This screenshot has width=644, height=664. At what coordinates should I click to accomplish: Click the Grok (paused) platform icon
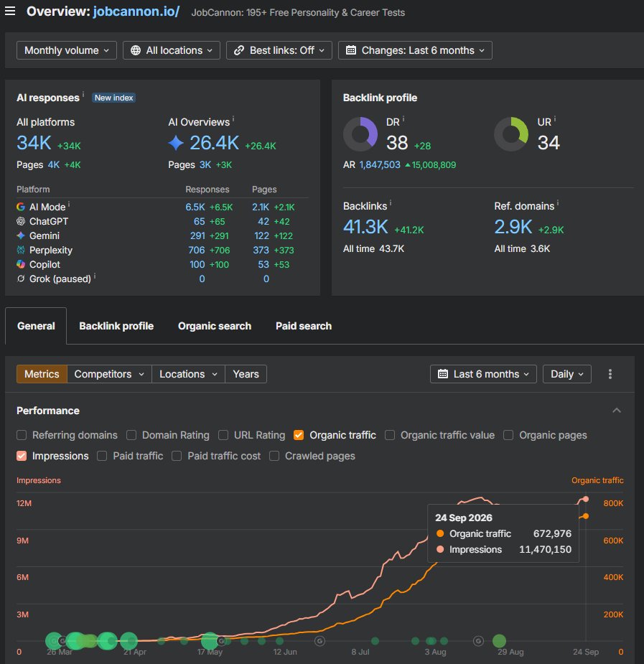point(21,279)
